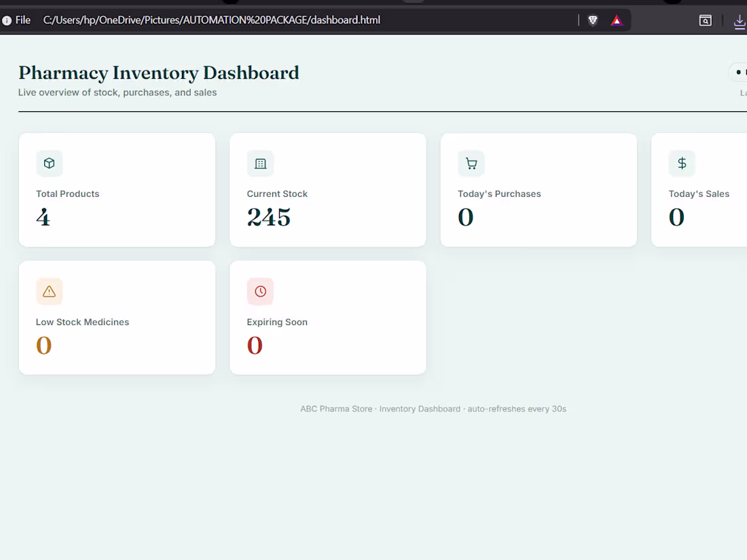Click the Today's Purchases value 0
The image size is (747, 560).
pyautogui.click(x=465, y=217)
